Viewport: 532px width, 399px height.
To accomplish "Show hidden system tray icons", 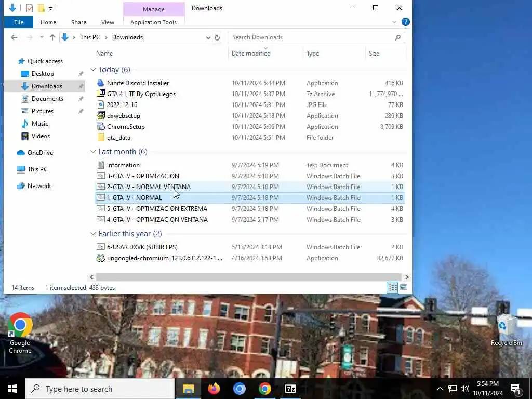I will coord(440,389).
